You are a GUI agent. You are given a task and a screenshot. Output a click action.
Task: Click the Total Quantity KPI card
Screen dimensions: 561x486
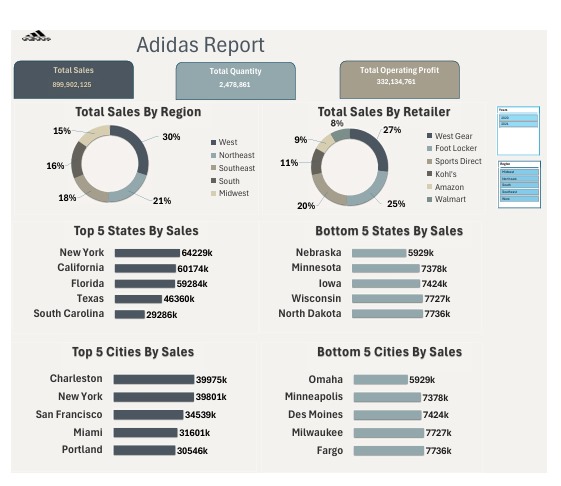click(236, 81)
